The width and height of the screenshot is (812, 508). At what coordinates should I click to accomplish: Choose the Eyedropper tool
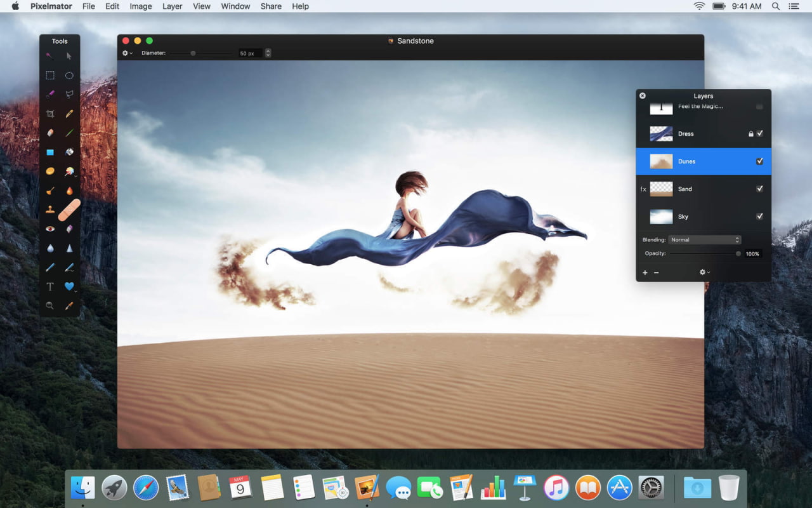(69, 305)
